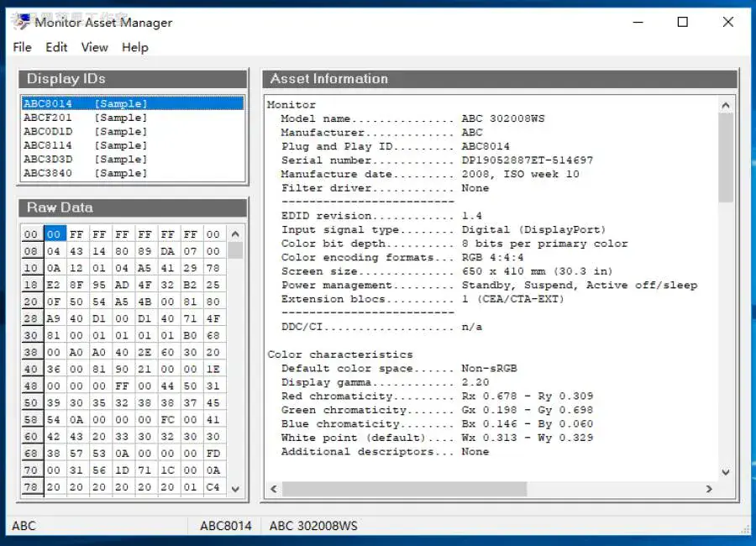Click the serial number DP19052887ET-514697
This screenshot has height=546, width=756.
pyautogui.click(x=528, y=160)
